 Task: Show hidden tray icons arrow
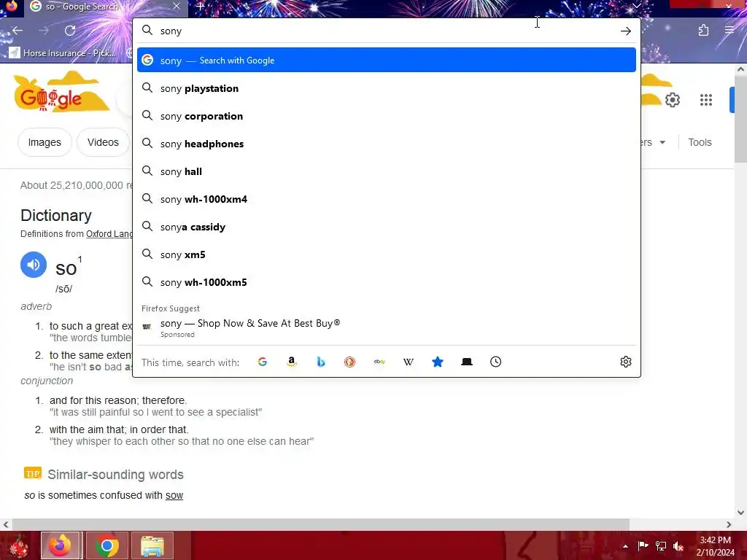point(625,546)
